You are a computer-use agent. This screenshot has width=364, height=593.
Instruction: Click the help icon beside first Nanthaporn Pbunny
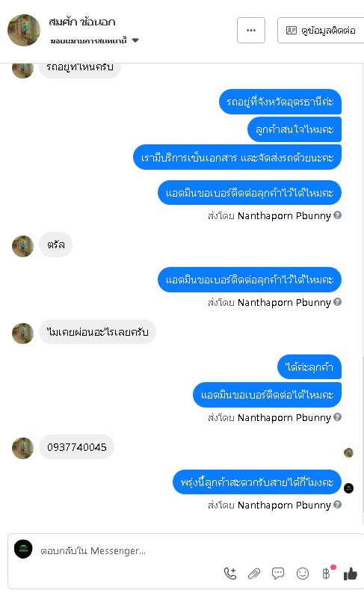(x=338, y=215)
